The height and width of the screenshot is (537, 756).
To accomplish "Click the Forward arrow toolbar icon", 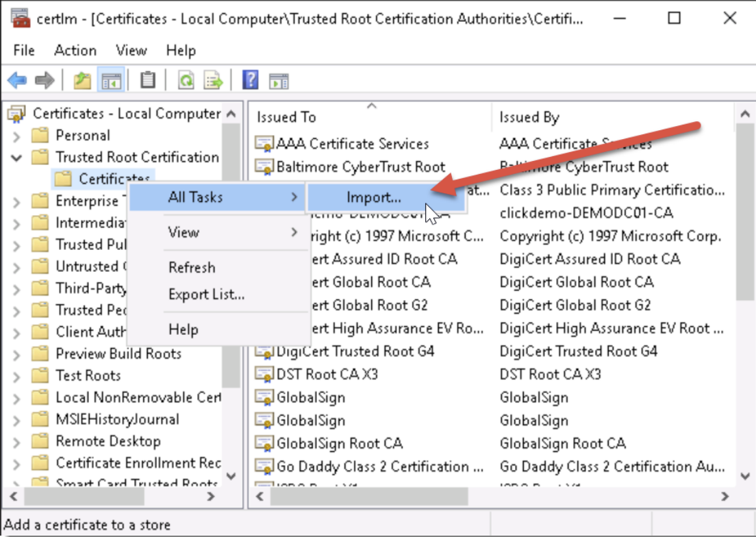I will click(45, 80).
